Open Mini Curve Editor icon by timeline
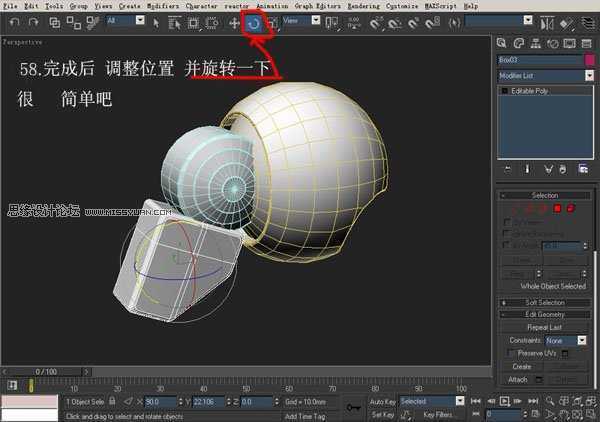The width and height of the screenshot is (600, 422). click(x=12, y=385)
